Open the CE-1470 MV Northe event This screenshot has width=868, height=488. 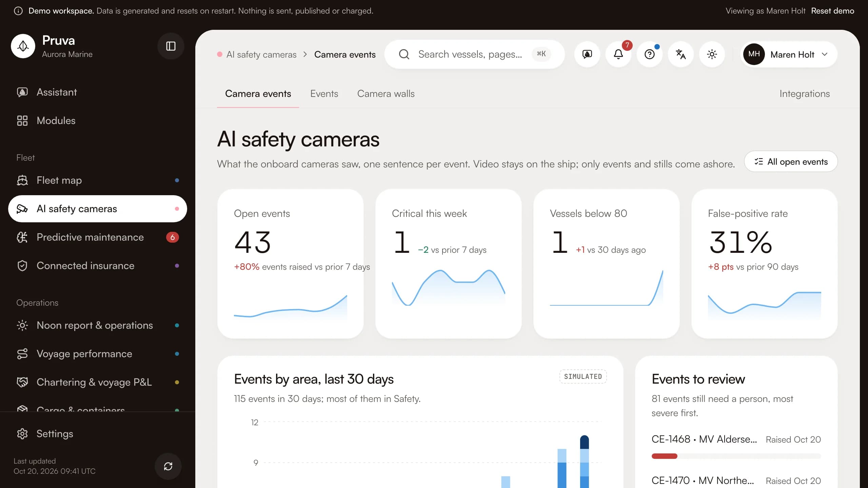[x=703, y=481]
